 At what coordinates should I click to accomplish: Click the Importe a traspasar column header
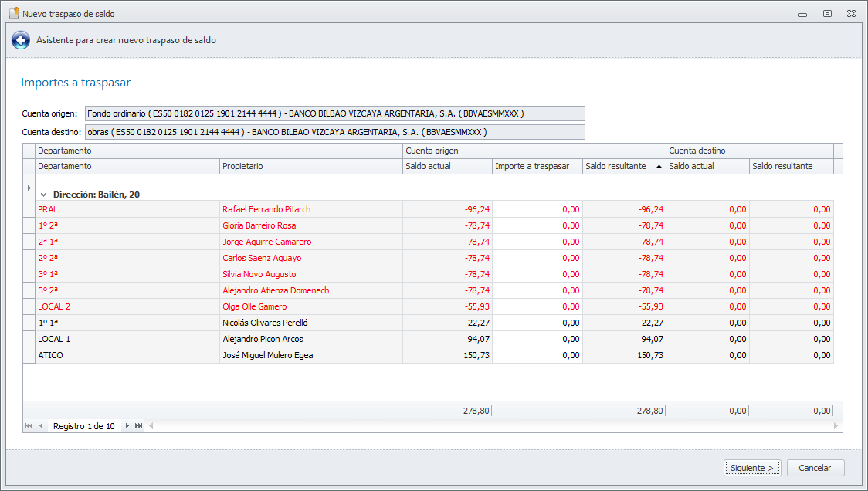point(537,166)
